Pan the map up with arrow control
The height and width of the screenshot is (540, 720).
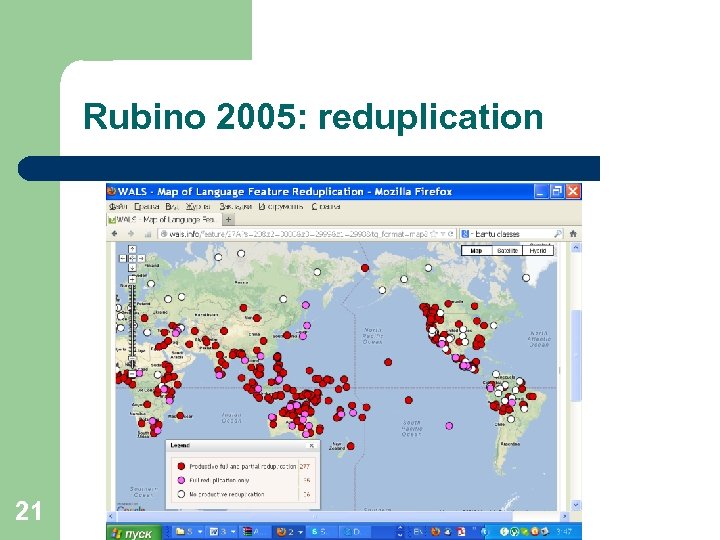(132, 249)
